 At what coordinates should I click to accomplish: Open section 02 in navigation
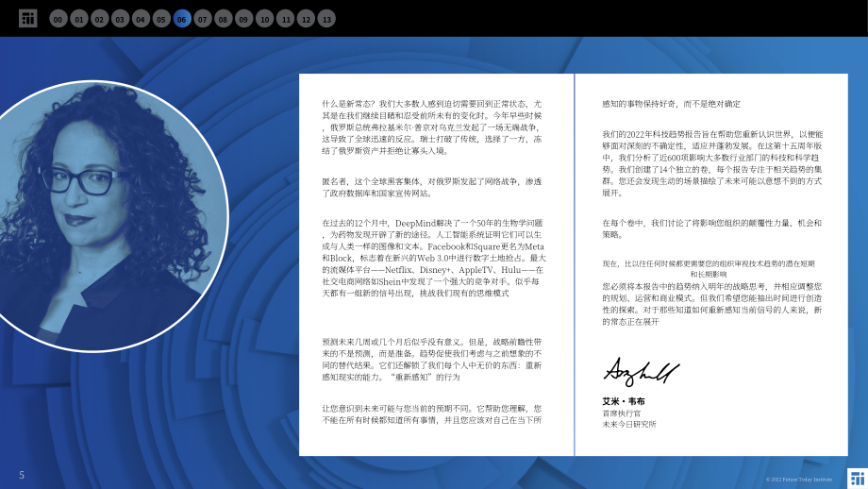pyautogui.click(x=100, y=19)
